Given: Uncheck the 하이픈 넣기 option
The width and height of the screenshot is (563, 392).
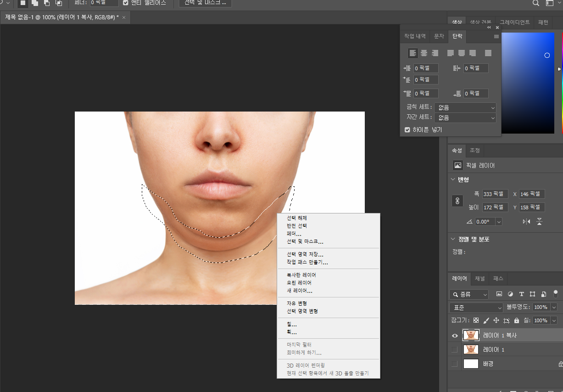Looking at the screenshot, I should click(x=407, y=129).
